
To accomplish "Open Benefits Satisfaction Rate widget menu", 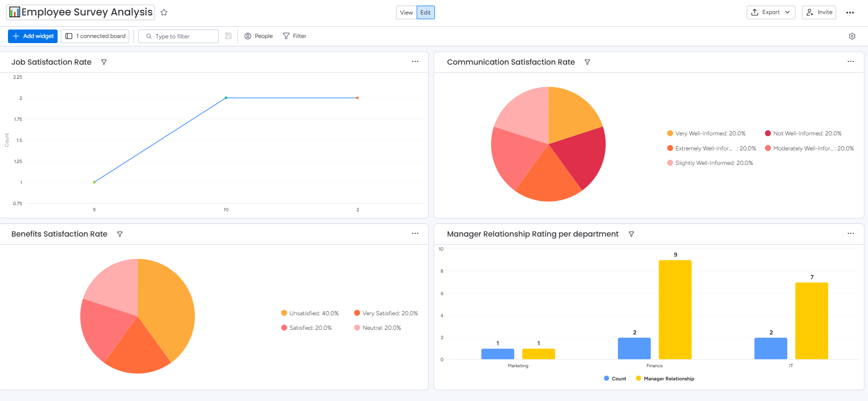I will [x=415, y=233].
